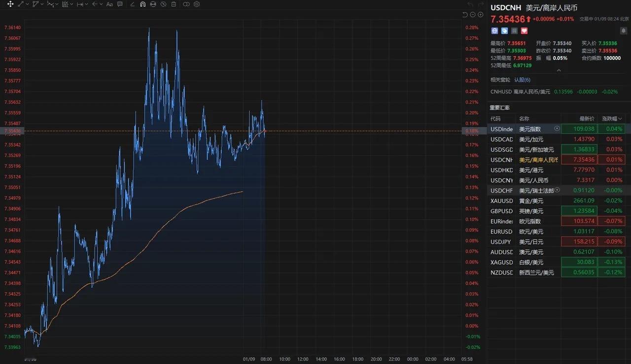Select the USDCNH 美元/离岸人民币 table row
Viewport: 631px width, 364px height.
pos(556,160)
